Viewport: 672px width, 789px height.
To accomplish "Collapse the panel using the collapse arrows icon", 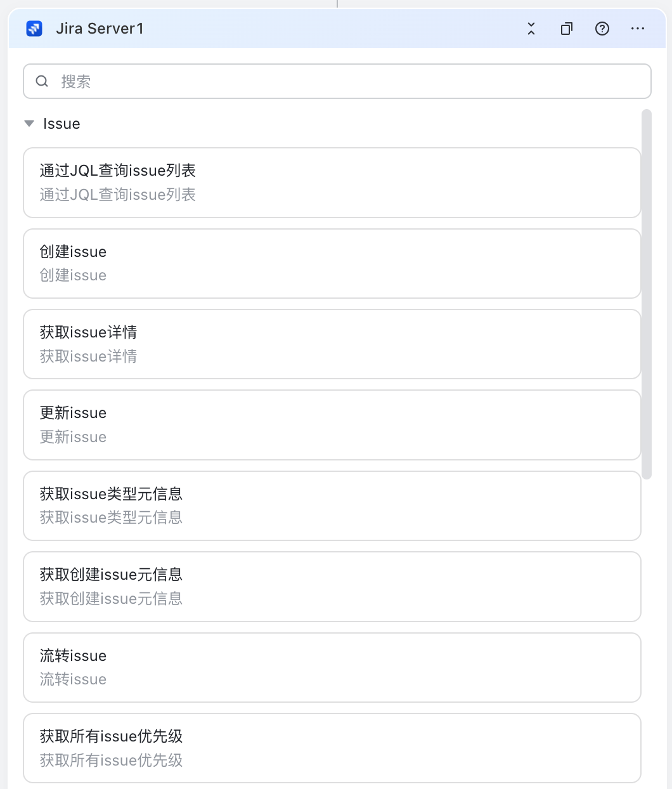I will [531, 29].
